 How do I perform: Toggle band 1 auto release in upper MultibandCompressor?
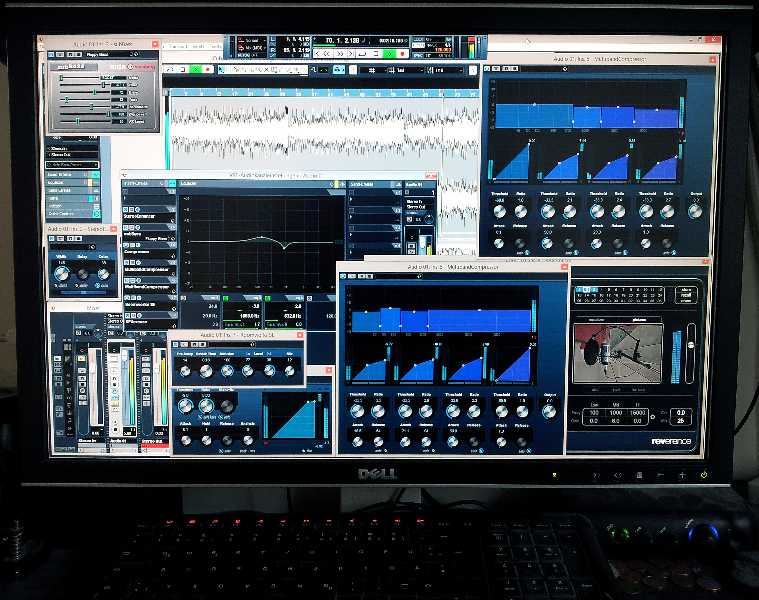pyautogui.click(x=526, y=252)
